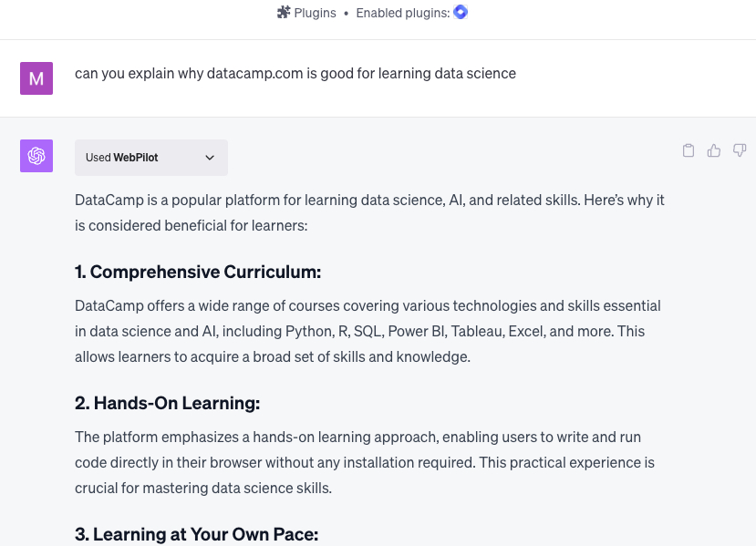Image resolution: width=756 pixels, height=546 pixels.
Task: Click the Enabled plugins text
Action: pyautogui.click(x=402, y=13)
